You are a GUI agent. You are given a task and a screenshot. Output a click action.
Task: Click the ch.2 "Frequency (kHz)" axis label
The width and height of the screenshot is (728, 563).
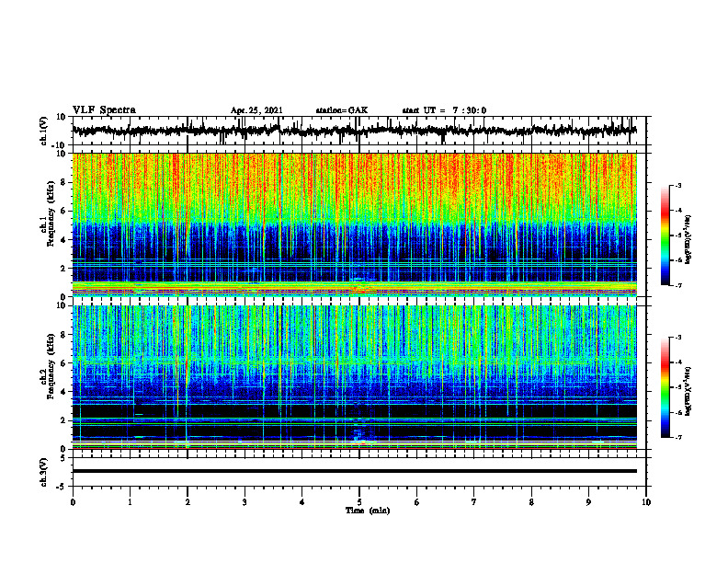[x=50, y=366]
